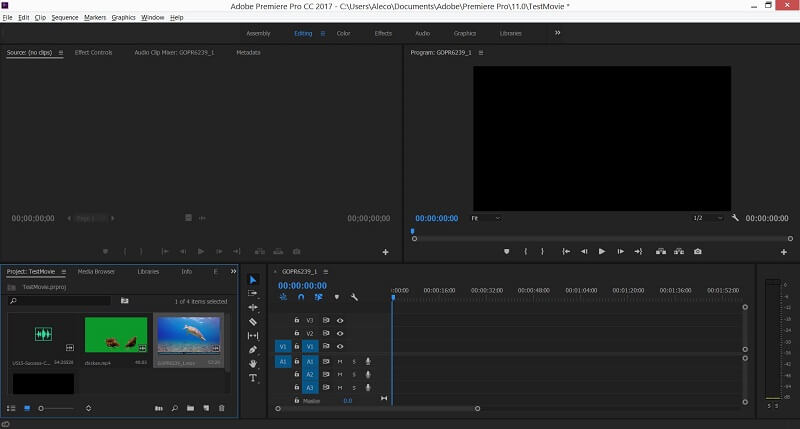Select the Track Select Forward tool
The height and width of the screenshot is (429, 800).
pos(253,293)
